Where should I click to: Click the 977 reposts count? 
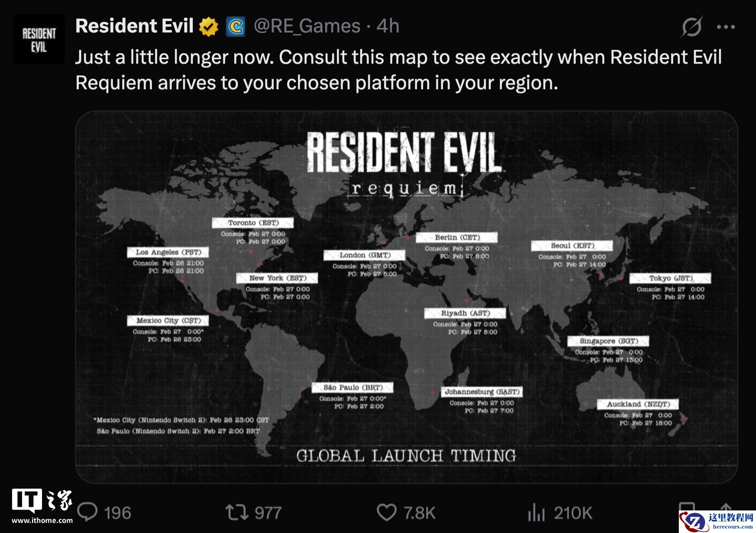tap(268, 513)
